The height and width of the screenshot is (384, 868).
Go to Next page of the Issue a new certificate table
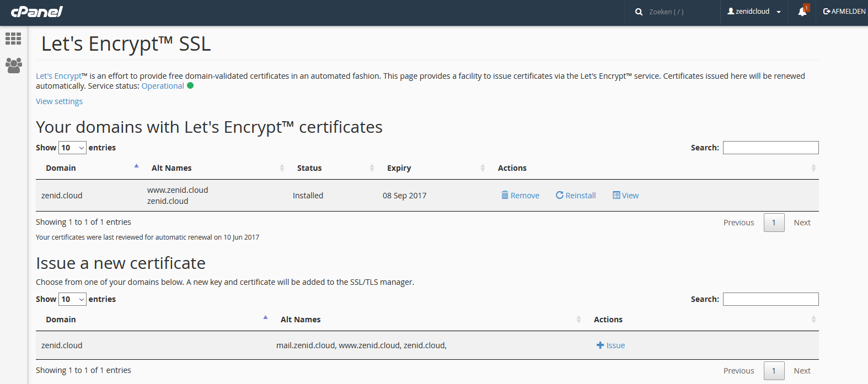(802, 371)
